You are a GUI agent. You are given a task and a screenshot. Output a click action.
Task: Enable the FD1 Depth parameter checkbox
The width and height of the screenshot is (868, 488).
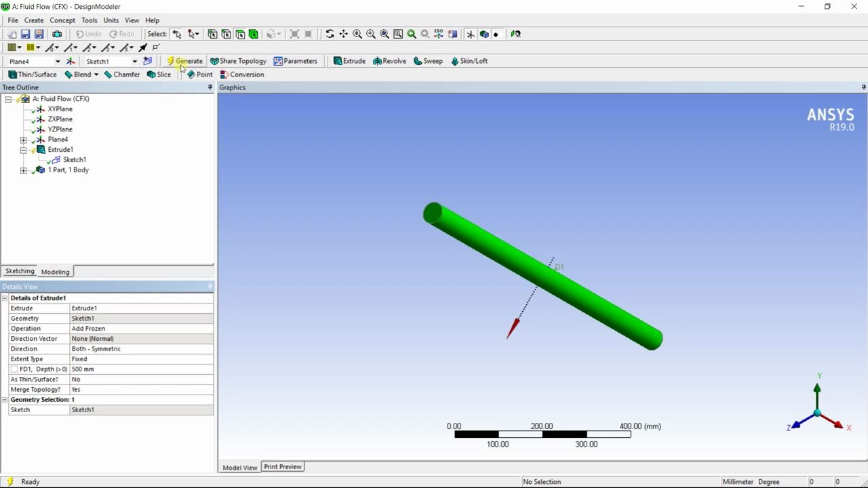click(x=15, y=369)
